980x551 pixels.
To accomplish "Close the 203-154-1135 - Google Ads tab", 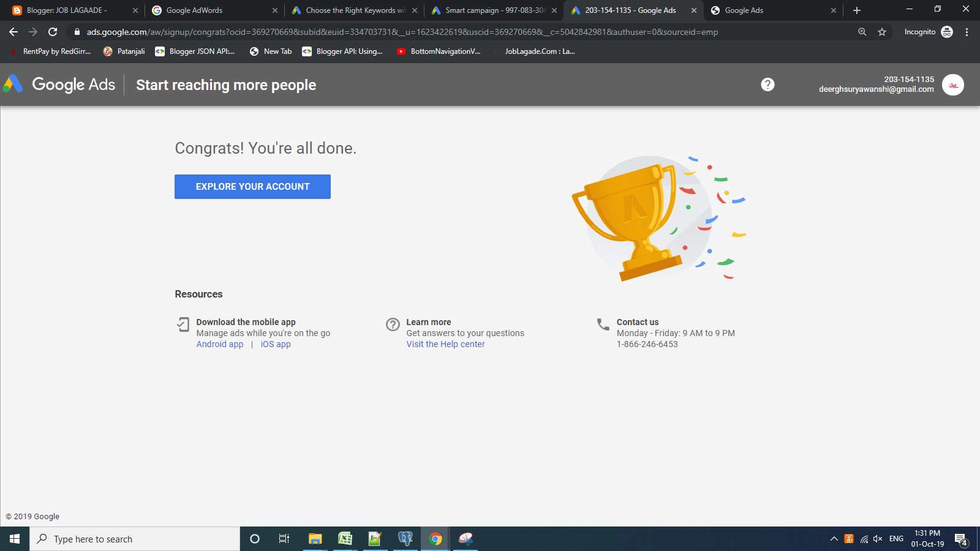I will [694, 10].
